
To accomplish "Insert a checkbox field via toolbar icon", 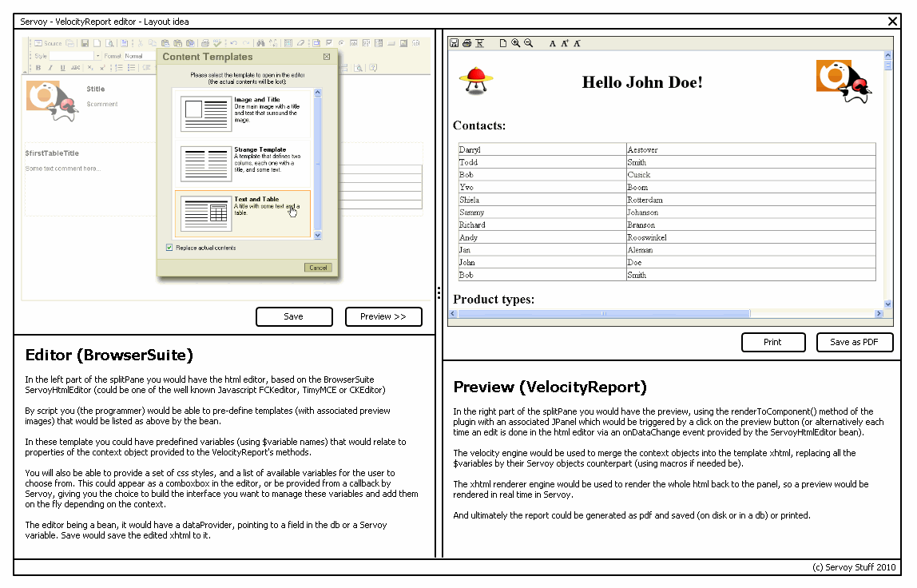I will point(329,42).
